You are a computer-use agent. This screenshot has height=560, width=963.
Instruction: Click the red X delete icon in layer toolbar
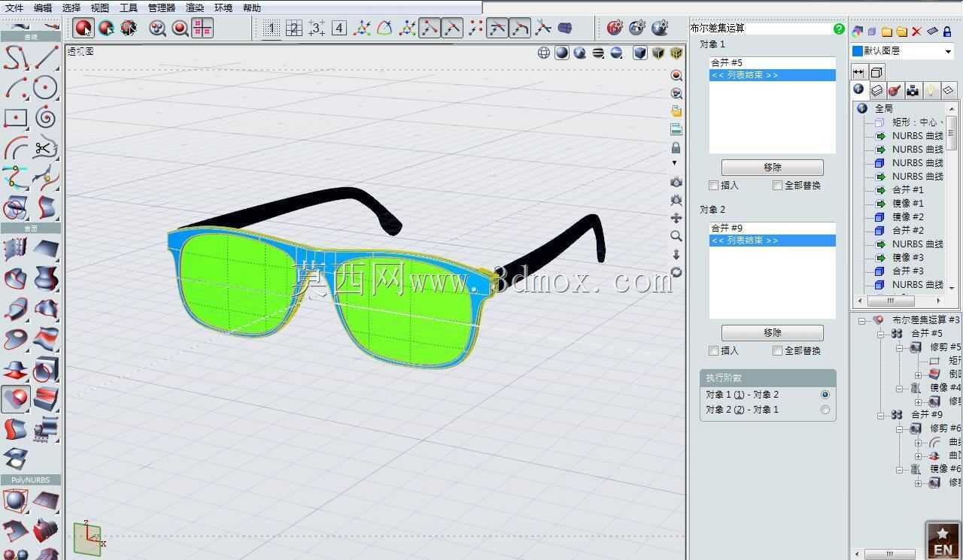[x=916, y=32]
